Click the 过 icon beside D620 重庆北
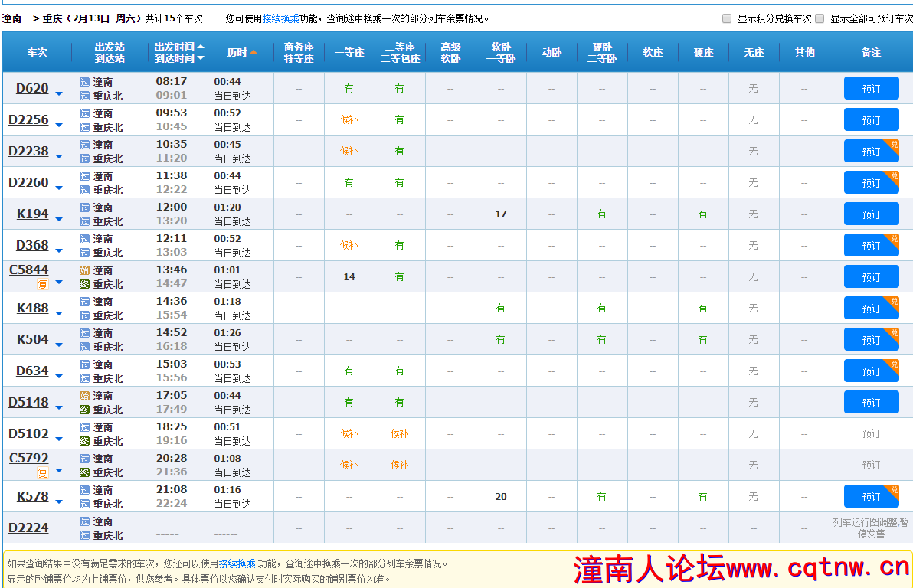The height and width of the screenshot is (588, 913). click(x=84, y=96)
